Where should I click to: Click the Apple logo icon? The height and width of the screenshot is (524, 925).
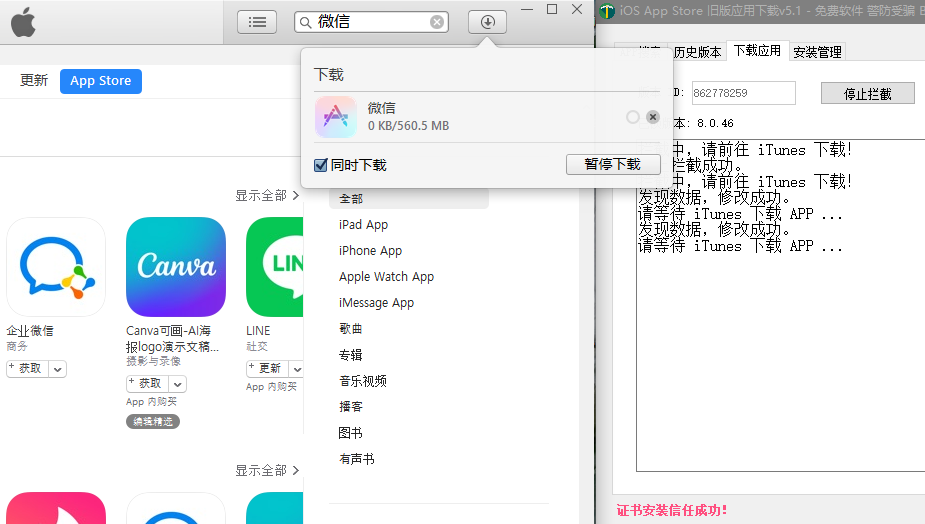click(x=23, y=22)
